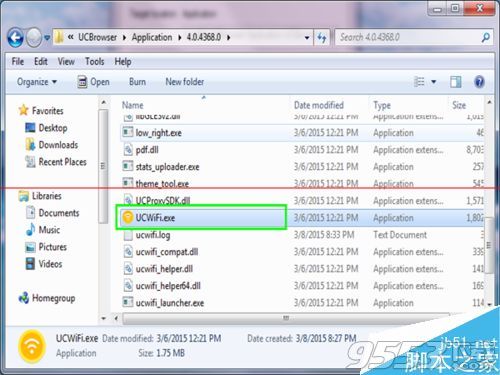Open the View menu
The height and width of the screenshot is (375, 500).
coord(66,61)
